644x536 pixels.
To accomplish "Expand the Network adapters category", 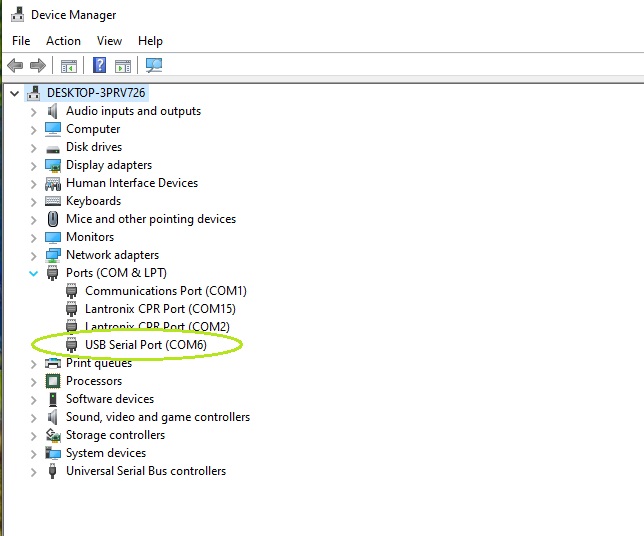I will 33,255.
